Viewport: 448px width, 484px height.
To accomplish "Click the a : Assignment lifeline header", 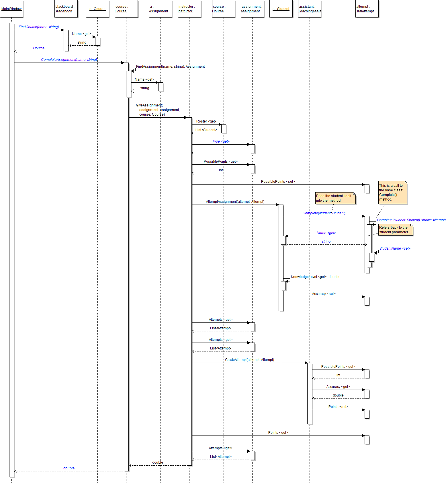I will click(x=161, y=9).
